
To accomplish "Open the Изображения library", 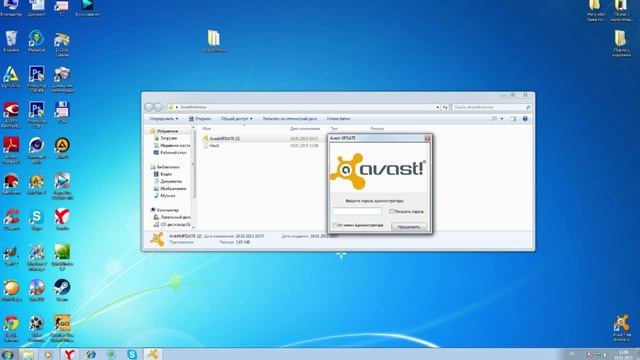I will [x=170, y=189].
